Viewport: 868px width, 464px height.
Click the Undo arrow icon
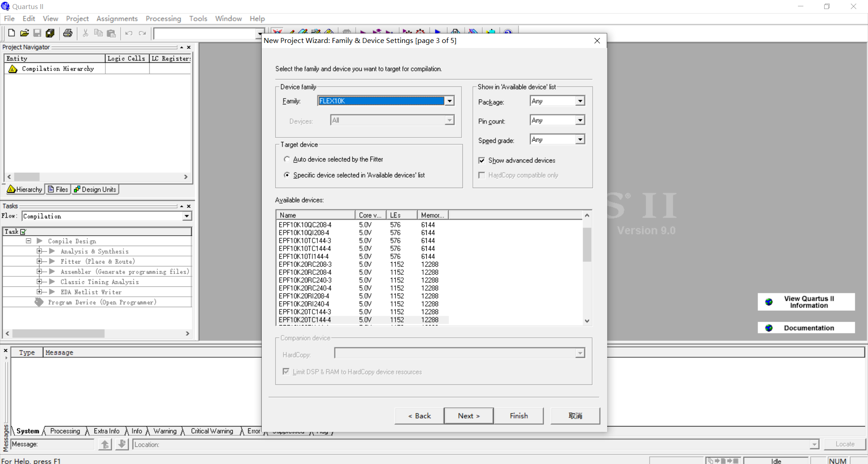coord(129,33)
